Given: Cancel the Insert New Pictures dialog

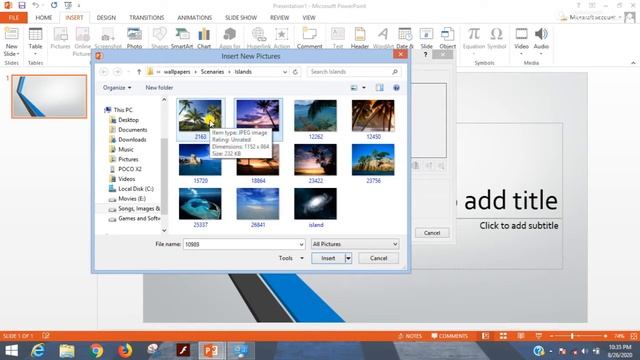Looking at the screenshot, I should pos(378,258).
